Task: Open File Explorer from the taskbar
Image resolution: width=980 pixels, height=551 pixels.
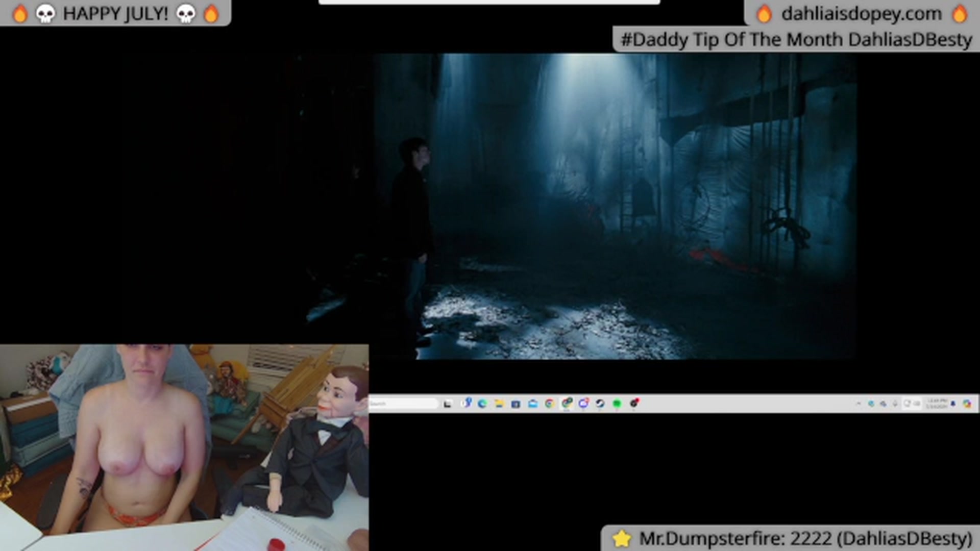Action: tap(499, 404)
